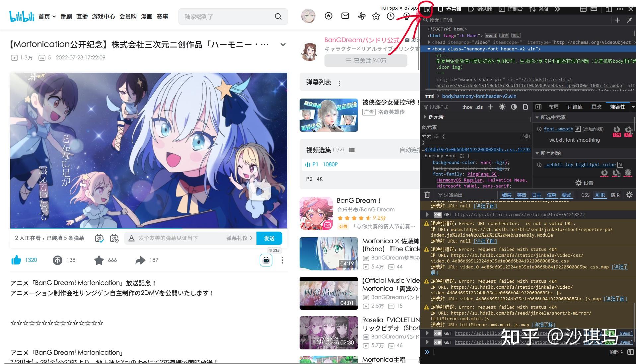Expand the 伪元素 section
The image size is (636, 364).
point(425,117)
